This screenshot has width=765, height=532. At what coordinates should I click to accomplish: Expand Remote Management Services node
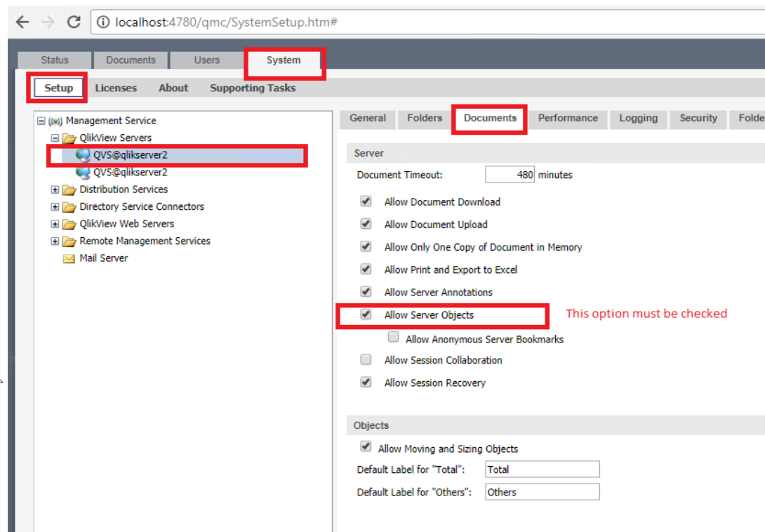[x=55, y=241]
